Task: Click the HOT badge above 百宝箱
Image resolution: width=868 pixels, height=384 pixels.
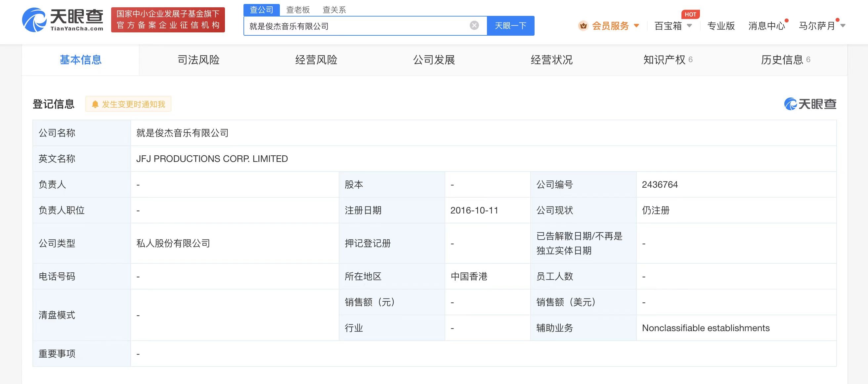Action: pos(690,14)
